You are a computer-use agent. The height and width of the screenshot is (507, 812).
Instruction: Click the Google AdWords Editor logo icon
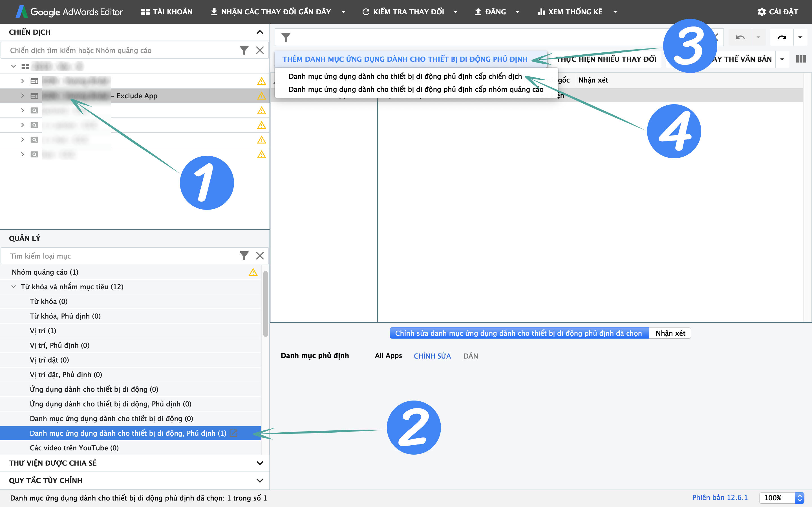(21, 12)
